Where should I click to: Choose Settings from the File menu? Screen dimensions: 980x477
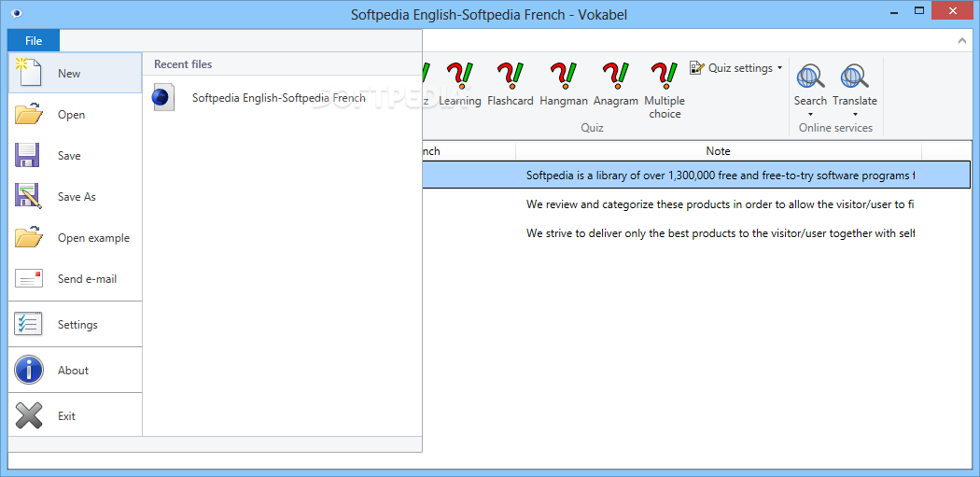pos(75,325)
